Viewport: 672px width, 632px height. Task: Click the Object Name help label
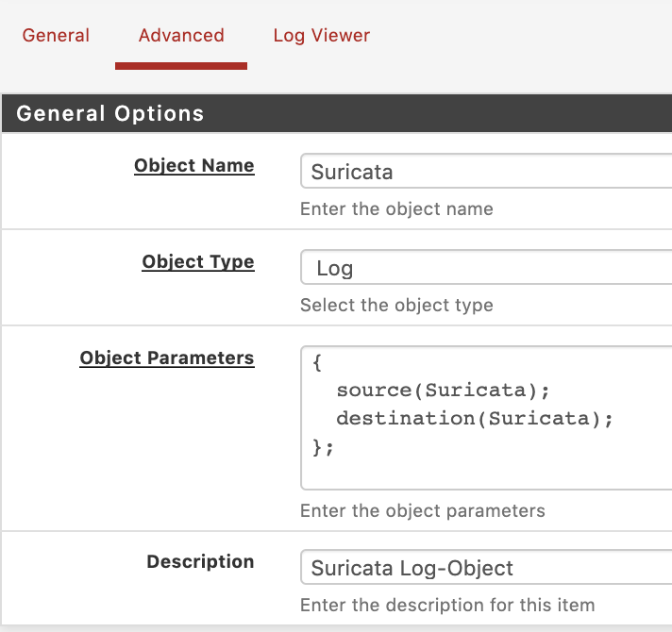(194, 166)
